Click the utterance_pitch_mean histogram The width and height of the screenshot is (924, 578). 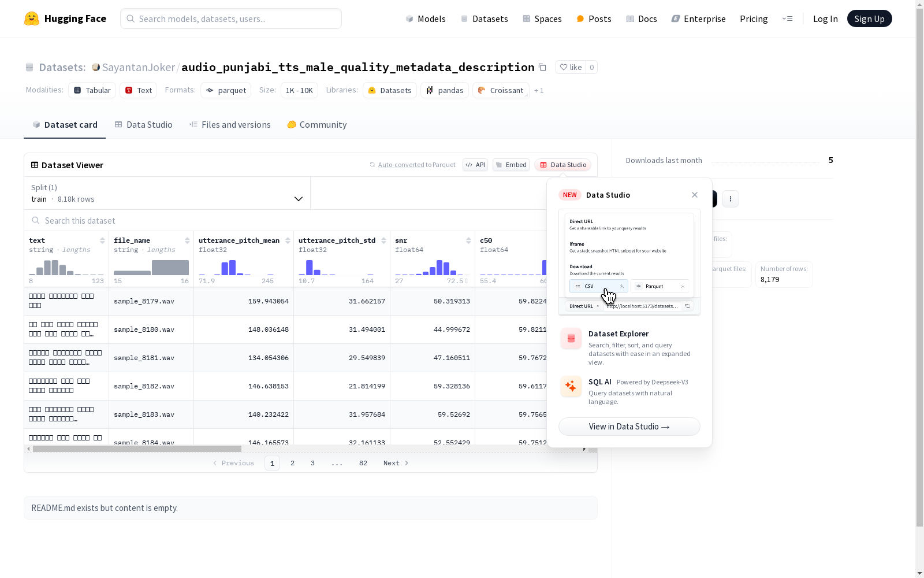237,267
